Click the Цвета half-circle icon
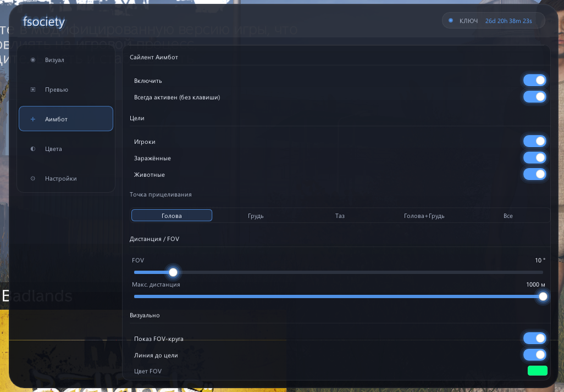The height and width of the screenshot is (392, 564). point(33,149)
